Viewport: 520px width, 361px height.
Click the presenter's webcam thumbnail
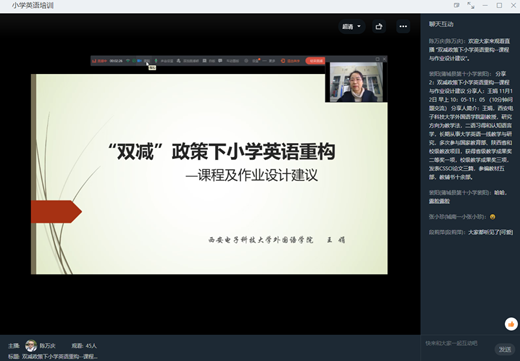click(x=356, y=82)
